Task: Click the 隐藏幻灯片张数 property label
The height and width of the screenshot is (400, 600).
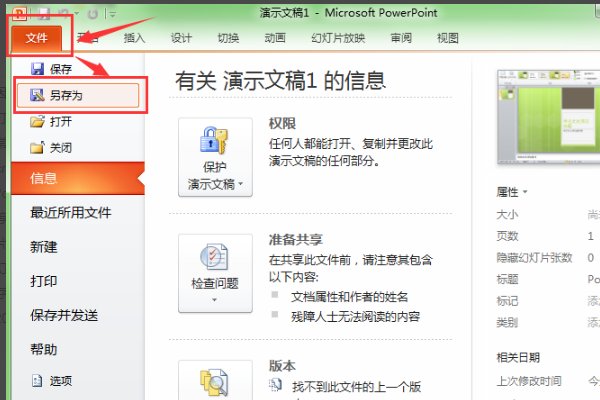Action: (x=534, y=258)
